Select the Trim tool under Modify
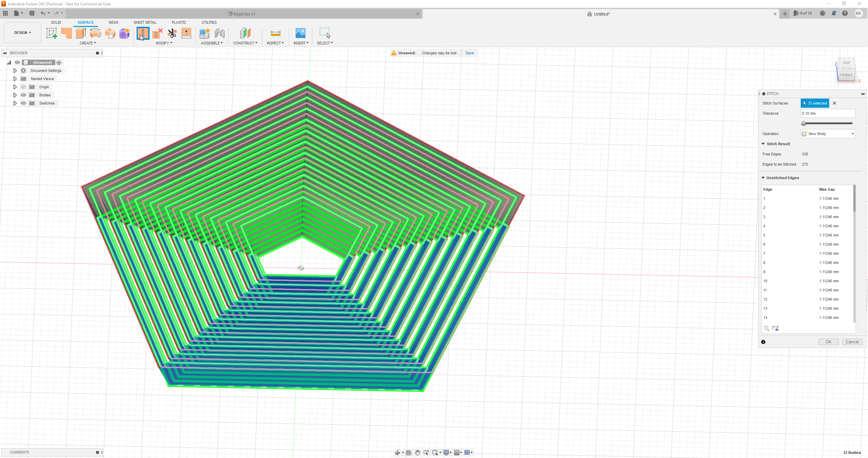Viewport: 868px width, 458px height. [x=172, y=33]
